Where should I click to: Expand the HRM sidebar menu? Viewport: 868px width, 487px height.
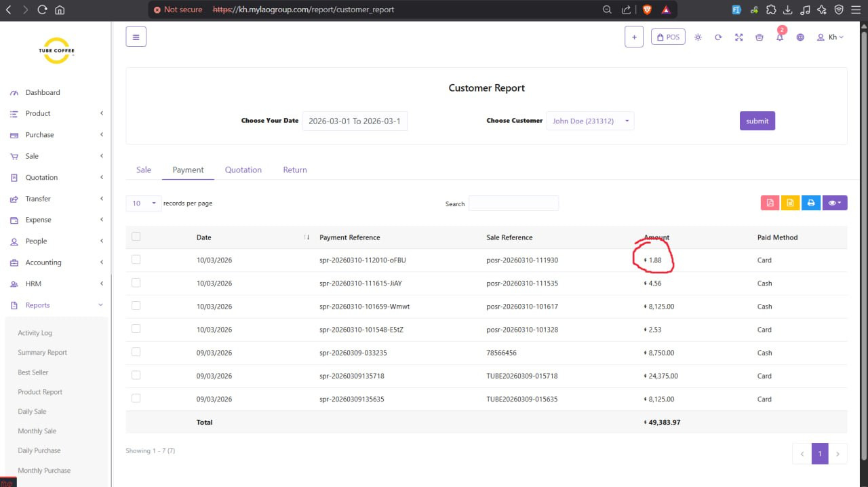[56, 284]
